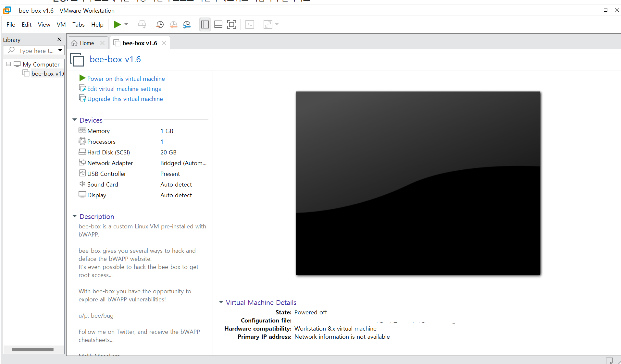Open the snapshot manager icon

pyautogui.click(x=187, y=24)
